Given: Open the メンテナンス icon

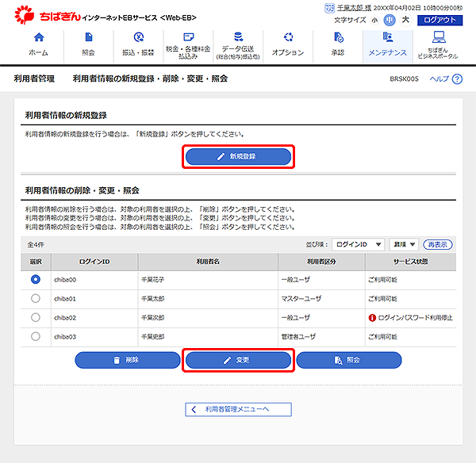Looking at the screenshot, I should [388, 36].
